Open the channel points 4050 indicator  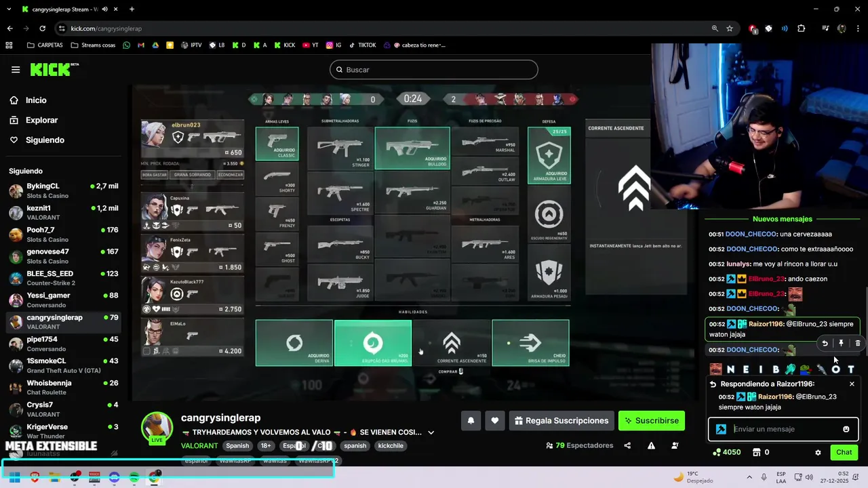click(x=727, y=452)
